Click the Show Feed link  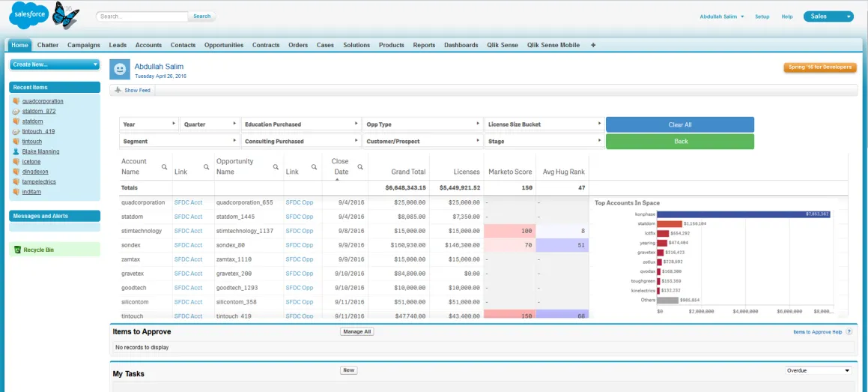(x=137, y=90)
